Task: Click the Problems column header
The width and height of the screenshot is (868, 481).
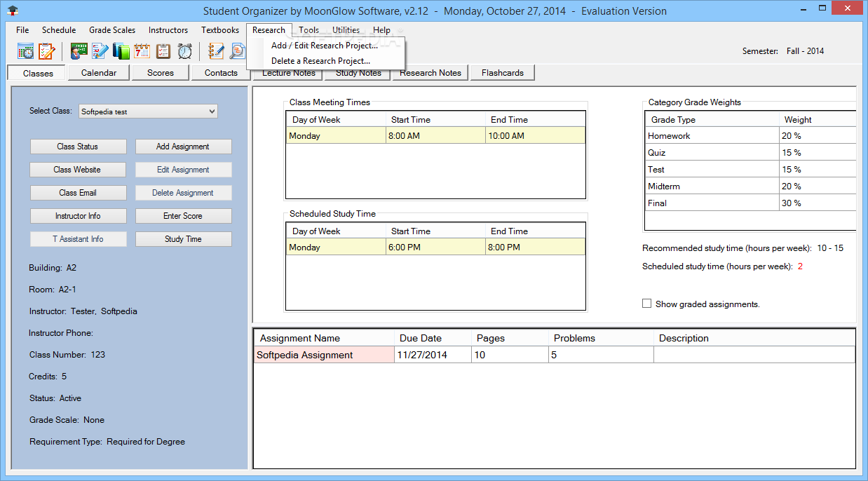Action: point(601,338)
